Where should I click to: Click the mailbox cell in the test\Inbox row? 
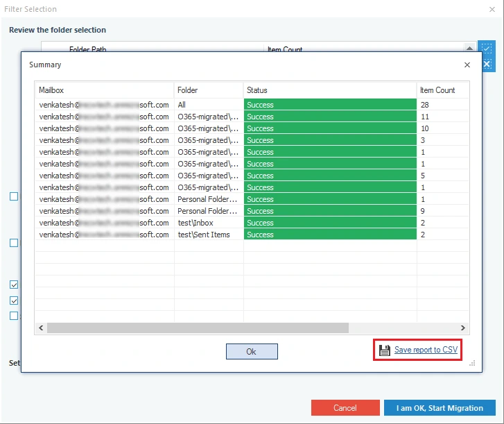(105, 223)
